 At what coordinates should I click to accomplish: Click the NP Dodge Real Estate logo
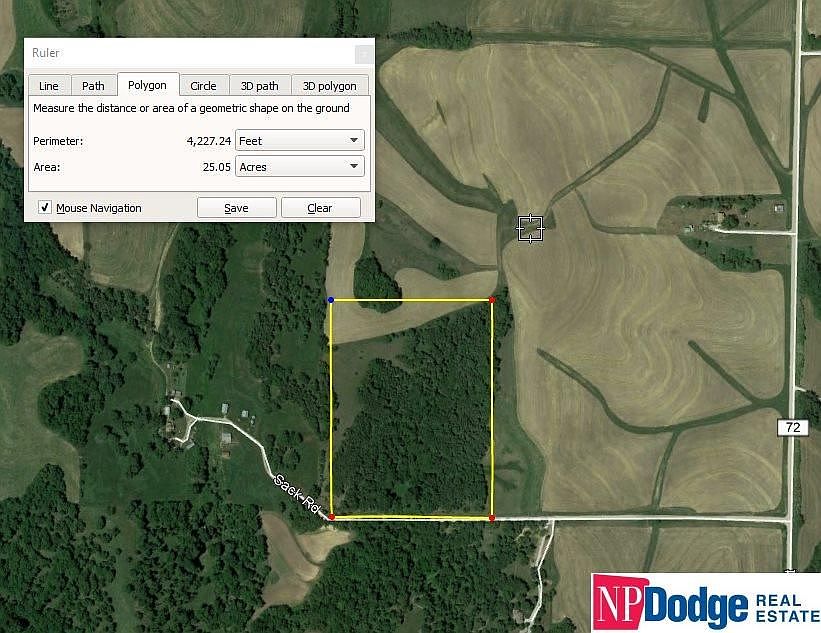706,603
